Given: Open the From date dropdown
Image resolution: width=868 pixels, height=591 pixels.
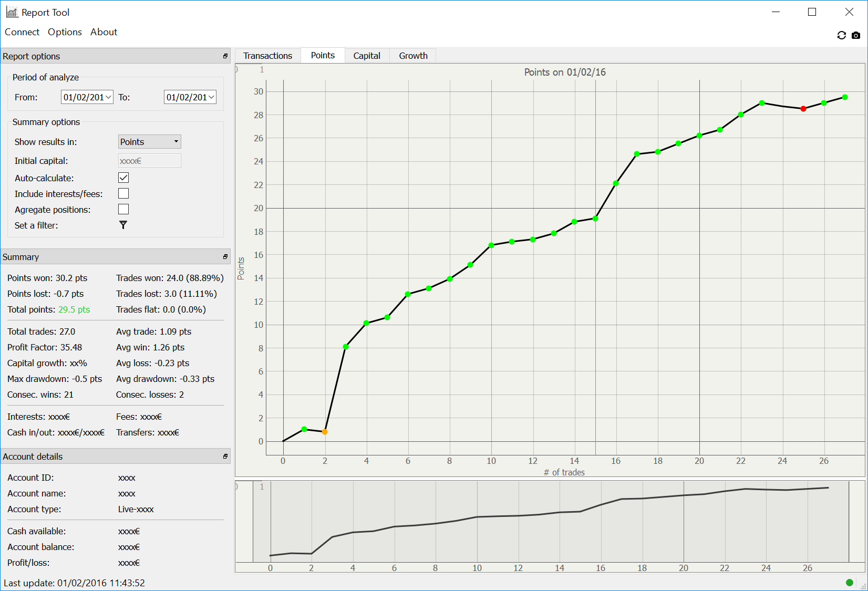Looking at the screenshot, I should tap(108, 97).
